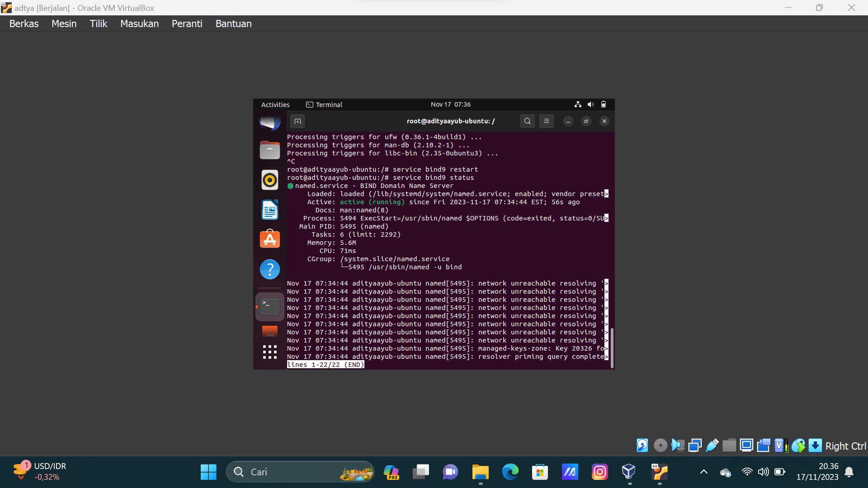
Task: Click the battery icon in Ubuntu top bar
Action: (x=604, y=104)
